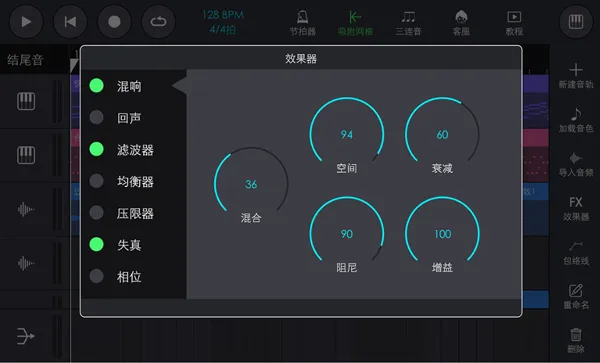Select the first piano keyboard track
Viewport: 600px width, 363px height.
click(26, 101)
